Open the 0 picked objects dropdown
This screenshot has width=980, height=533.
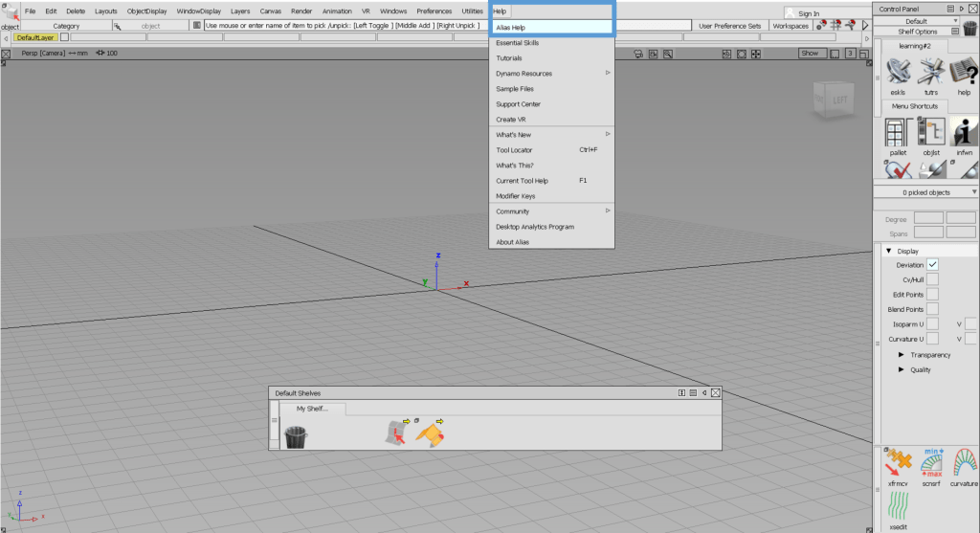pyautogui.click(x=925, y=192)
